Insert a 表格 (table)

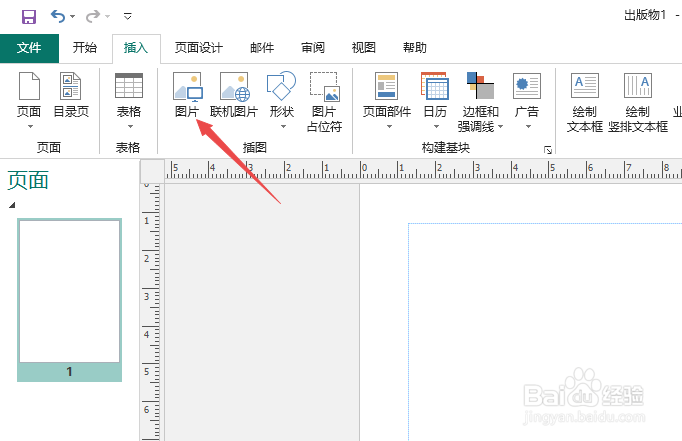pyautogui.click(x=129, y=95)
